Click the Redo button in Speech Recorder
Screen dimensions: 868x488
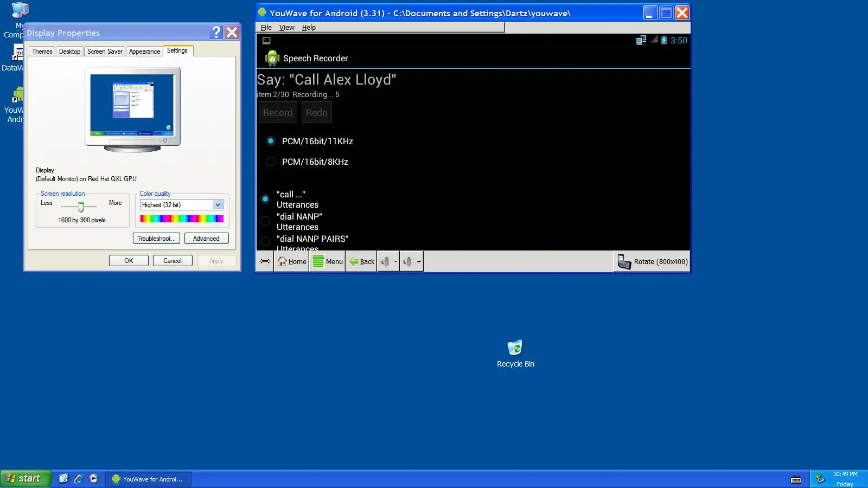317,113
